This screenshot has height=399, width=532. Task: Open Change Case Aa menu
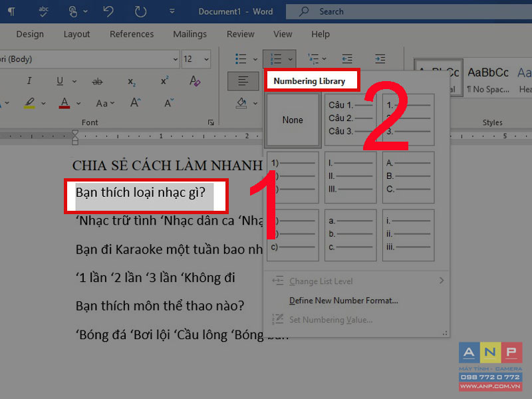pyautogui.click(x=105, y=103)
